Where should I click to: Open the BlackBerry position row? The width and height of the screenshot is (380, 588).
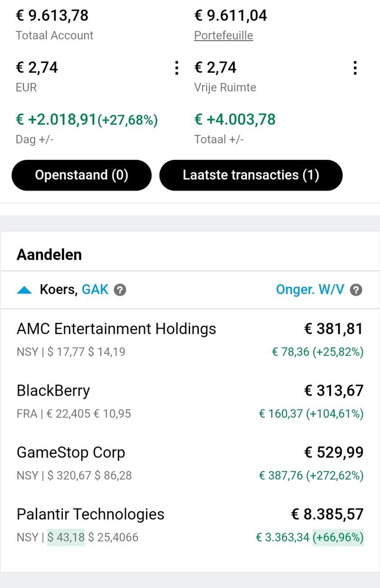click(x=190, y=402)
